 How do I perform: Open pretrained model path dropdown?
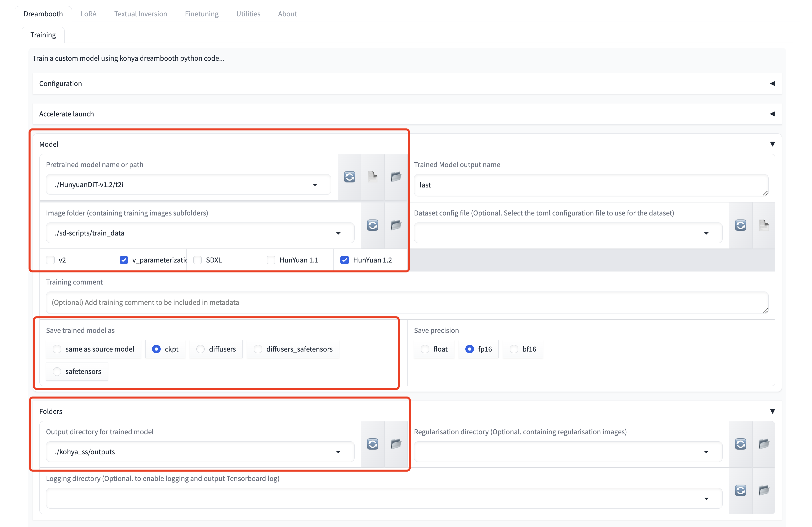click(x=315, y=185)
